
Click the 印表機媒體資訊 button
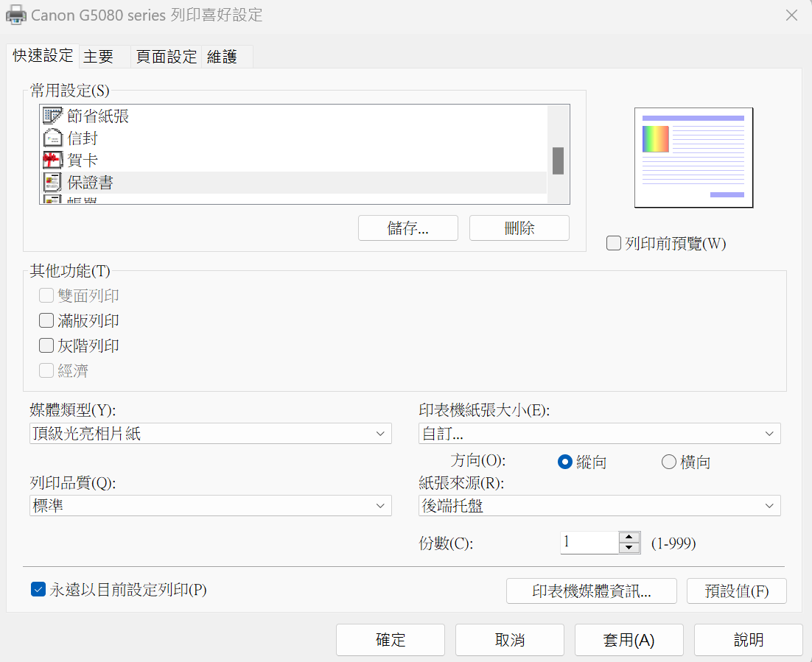[x=591, y=591]
